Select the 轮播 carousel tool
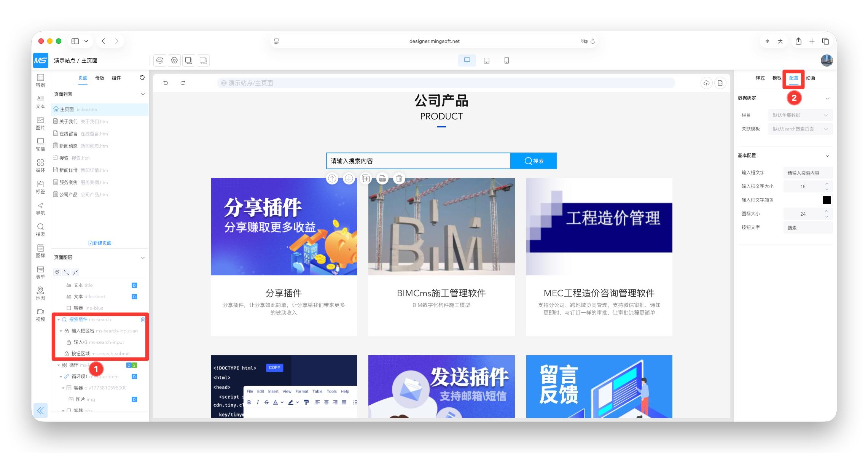Image resolution: width=868 pixels, height=453 pixels. pyautogui.click(x=40, y=145)
